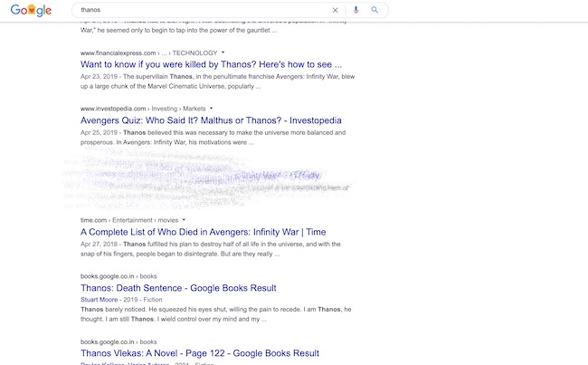588x365 pixels.
Task: Click the Stuart Moore author link
Action: coord(100,299)
